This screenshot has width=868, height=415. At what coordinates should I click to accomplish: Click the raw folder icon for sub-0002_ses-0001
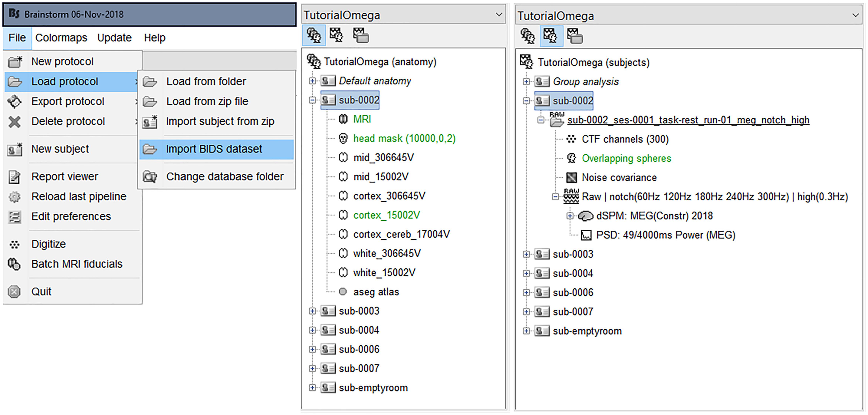pos(557,120)
